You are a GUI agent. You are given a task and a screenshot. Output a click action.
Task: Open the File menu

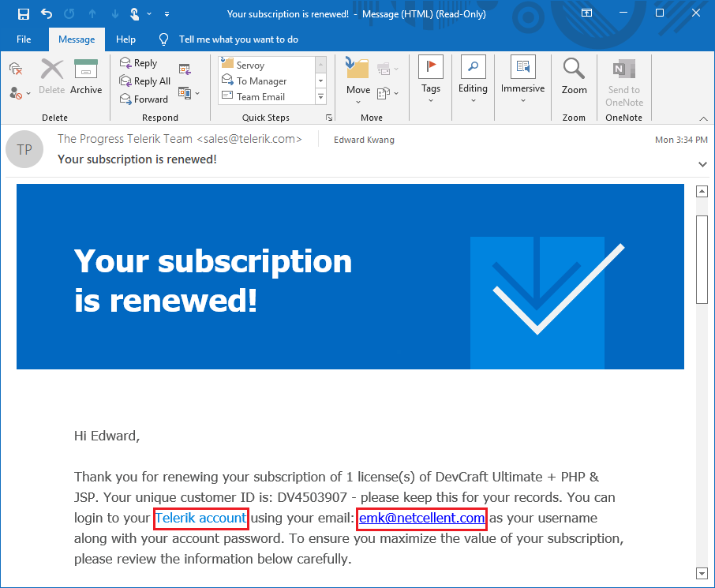(24, 39)
